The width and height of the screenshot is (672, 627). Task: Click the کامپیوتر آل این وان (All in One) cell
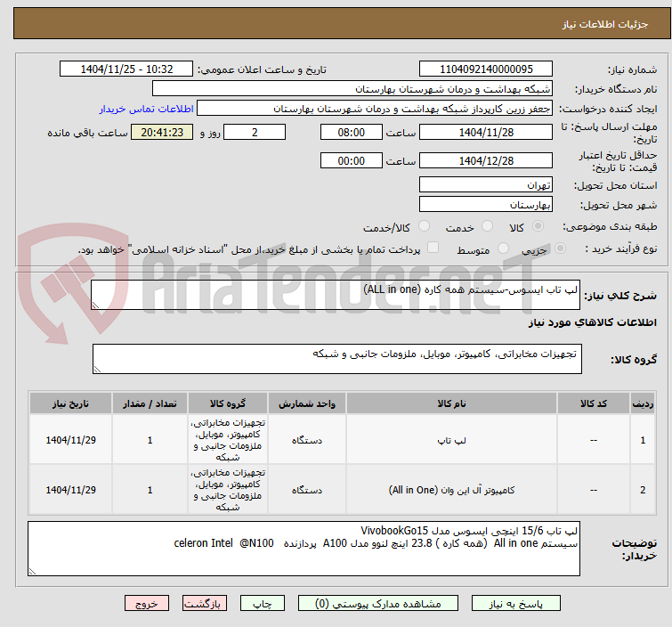click(x=452, y=490)
